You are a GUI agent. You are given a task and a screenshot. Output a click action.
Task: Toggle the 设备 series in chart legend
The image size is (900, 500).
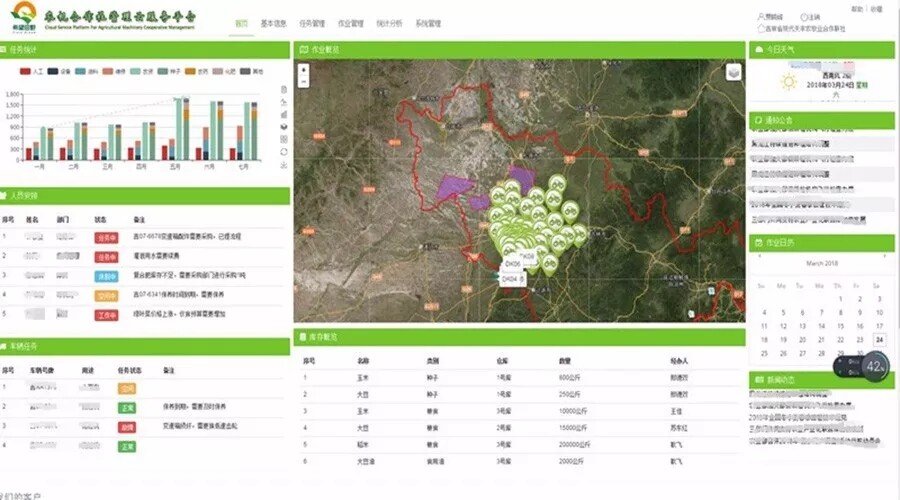[59, 71]
